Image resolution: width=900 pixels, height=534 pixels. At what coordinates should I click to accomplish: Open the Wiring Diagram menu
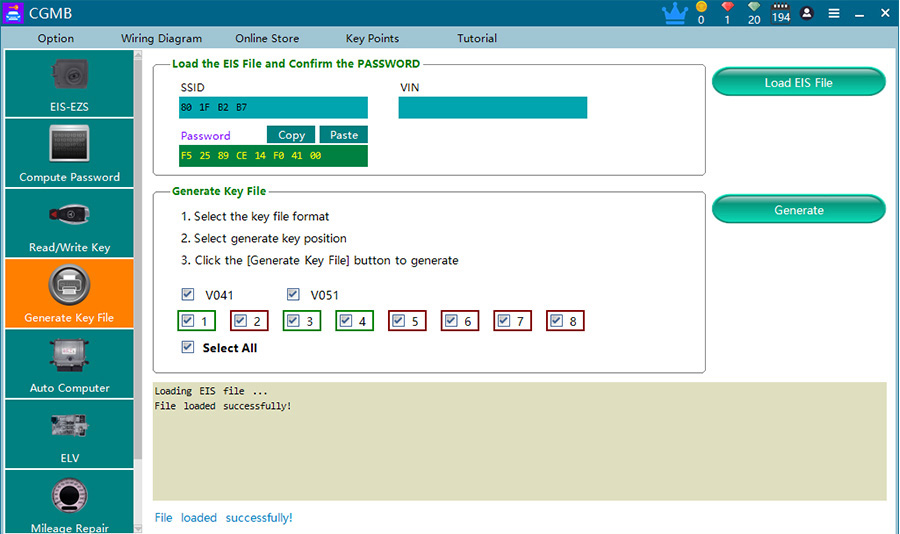tap(161, 38)
